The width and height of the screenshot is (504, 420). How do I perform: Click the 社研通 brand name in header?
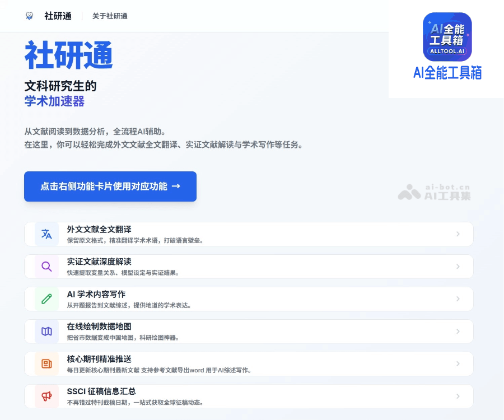coord(58,16)
